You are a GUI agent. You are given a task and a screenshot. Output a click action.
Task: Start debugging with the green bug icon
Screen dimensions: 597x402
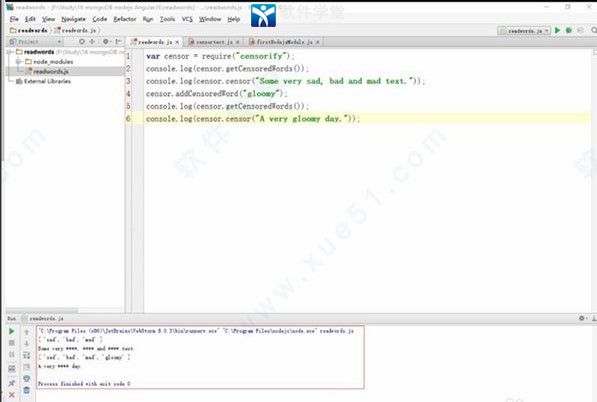point(569,30)
